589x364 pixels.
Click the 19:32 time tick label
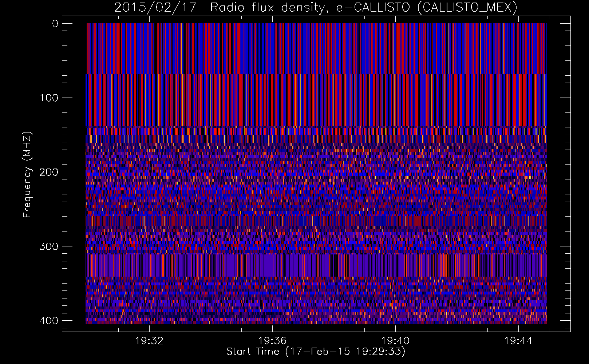149,341
